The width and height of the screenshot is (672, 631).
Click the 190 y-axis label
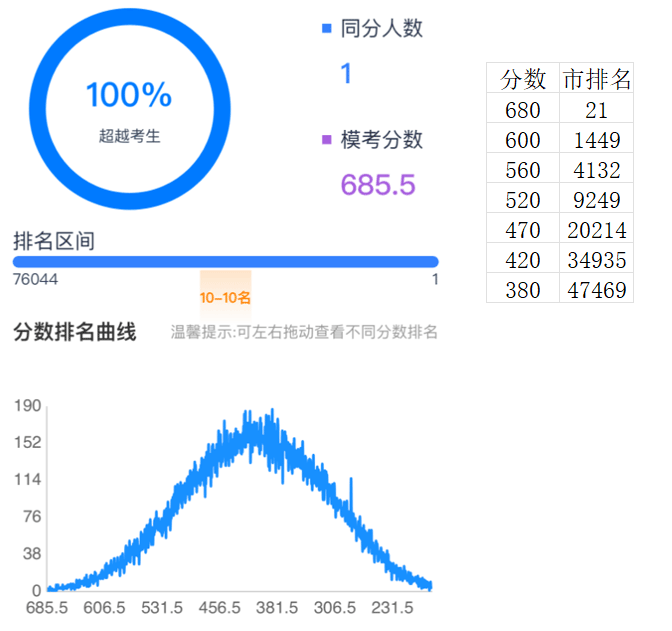pos(28,406)
